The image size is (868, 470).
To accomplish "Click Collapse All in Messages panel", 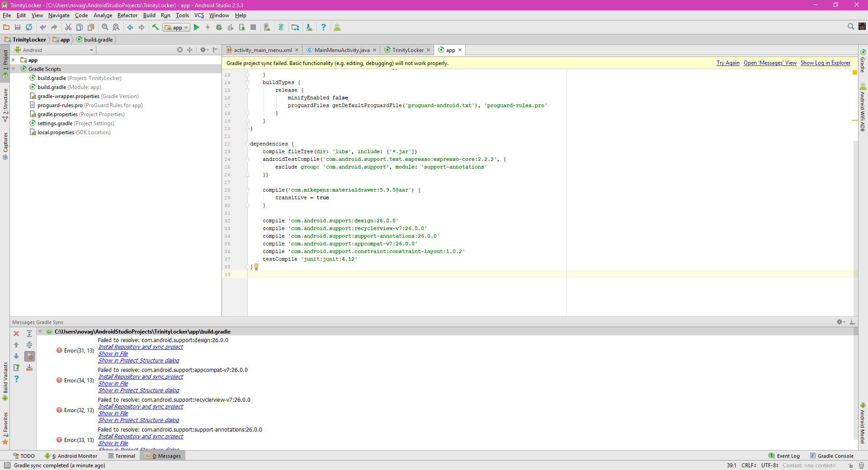I will pyautogui.click(x=29, y=345).
